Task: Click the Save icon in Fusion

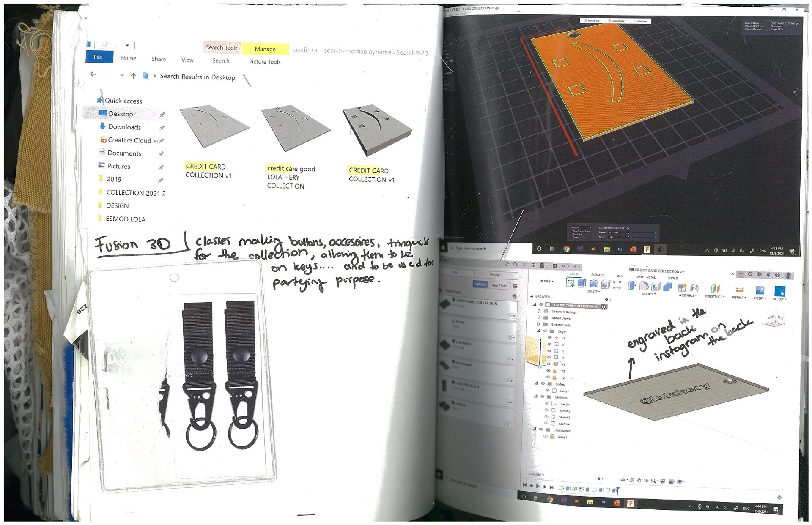Action: [x=554, y=265]
